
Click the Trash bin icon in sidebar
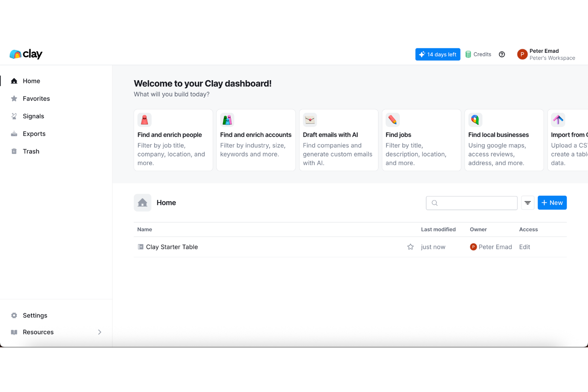(14, 151)
